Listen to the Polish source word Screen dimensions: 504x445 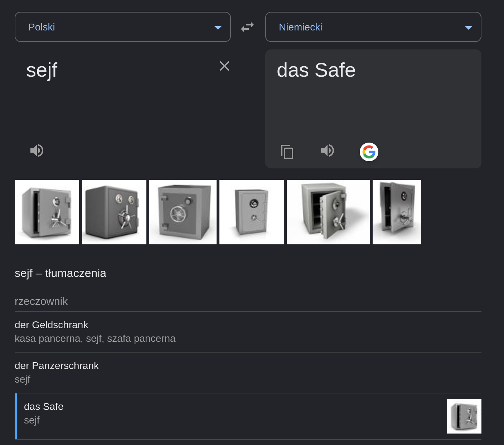(37, 150)
